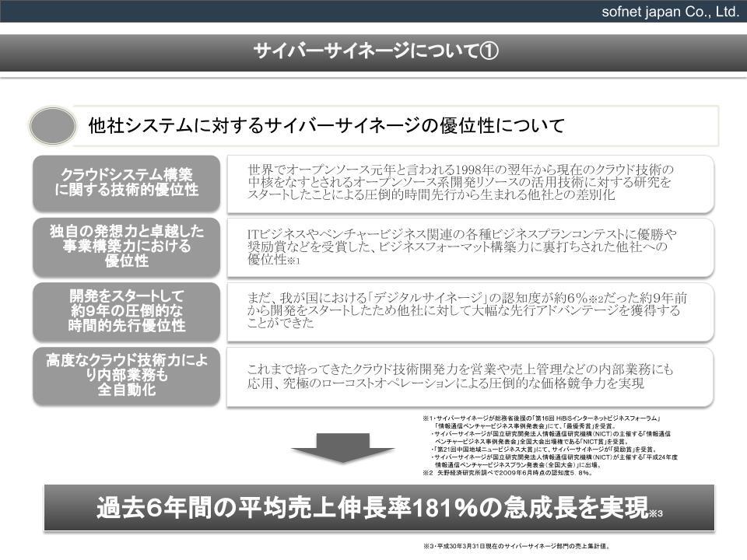Click the gray oval icon beside the heading
Image resolution: width=747 pixels, height=560 pixels.
pos(53,126)
